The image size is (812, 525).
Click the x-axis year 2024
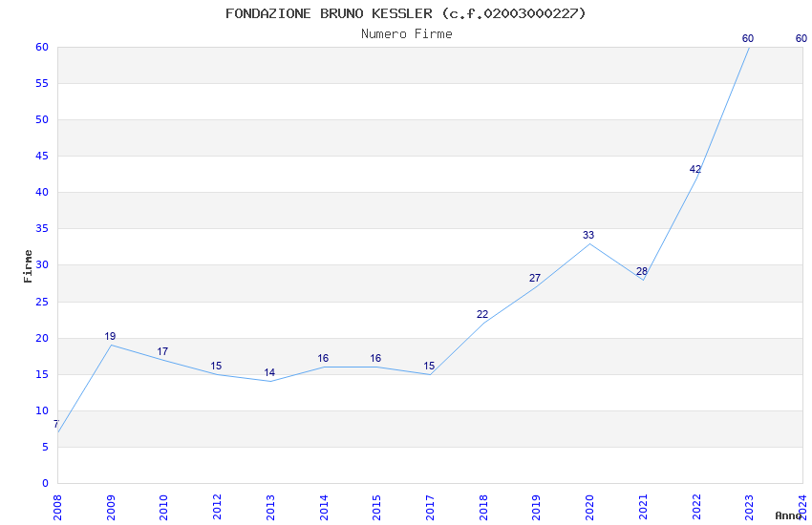[802, 507]
